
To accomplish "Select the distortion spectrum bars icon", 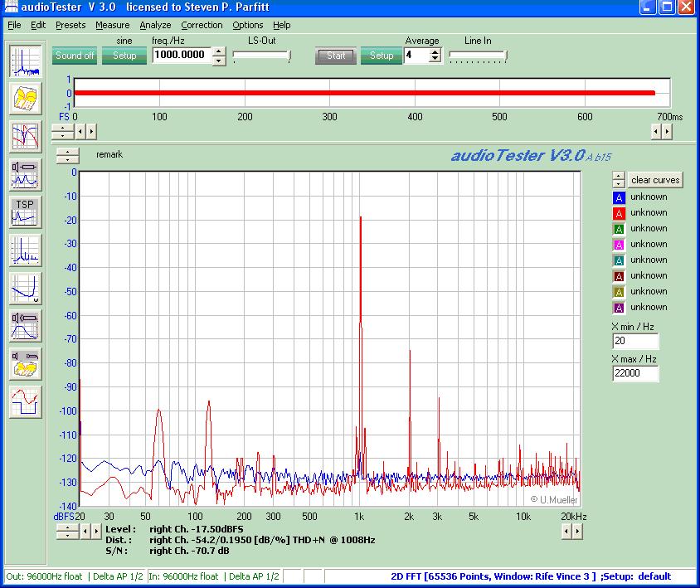I will pyautogui.click(x=26, y=250).
